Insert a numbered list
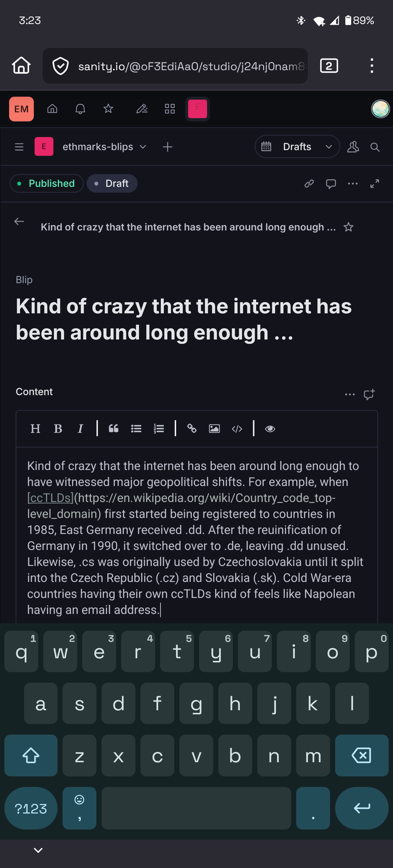Viewport: 393px width, 868px height. tap(159, 429)
